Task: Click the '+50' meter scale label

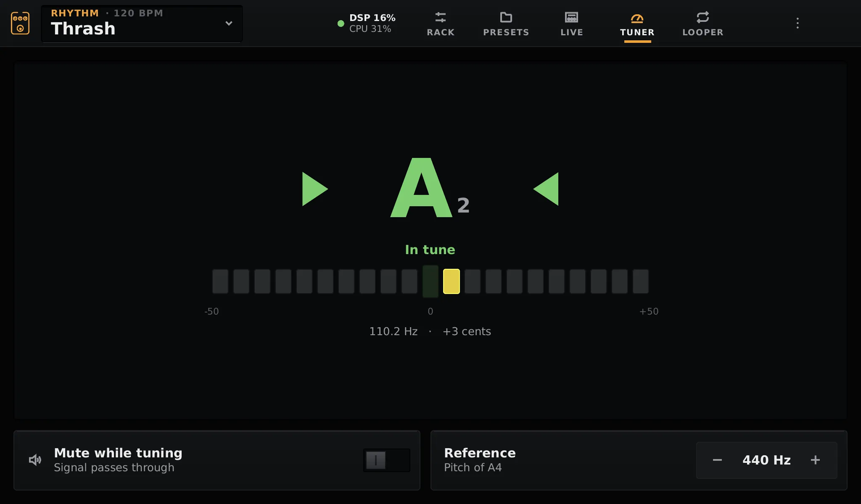Action: (649, 312)
